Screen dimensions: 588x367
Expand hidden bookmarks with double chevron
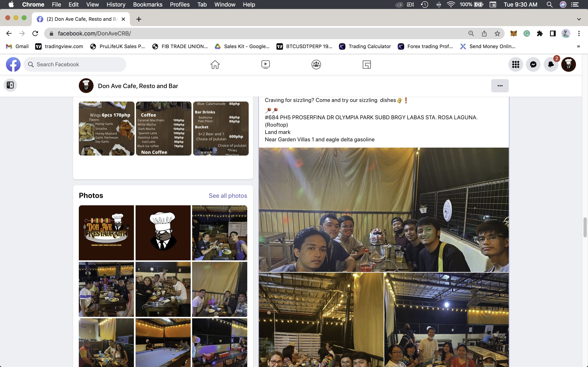click(578, 46)
